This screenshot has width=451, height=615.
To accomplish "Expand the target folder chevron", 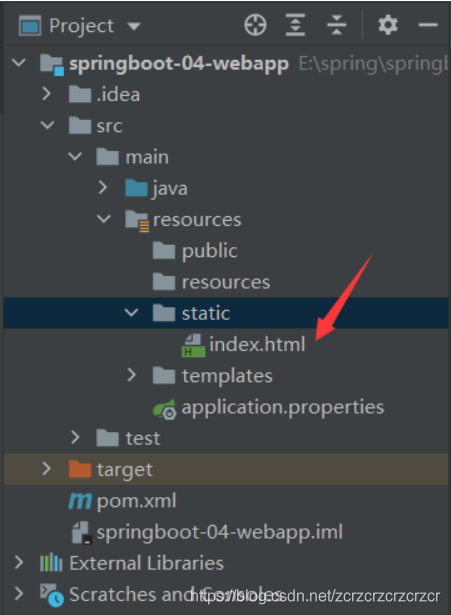I will tap(46, 469).
